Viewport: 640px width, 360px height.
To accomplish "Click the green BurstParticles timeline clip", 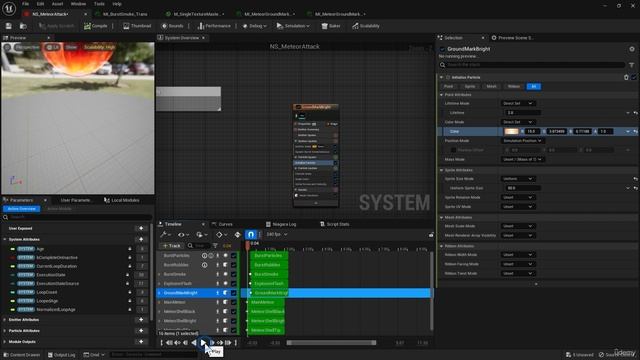I will [268, 256].
